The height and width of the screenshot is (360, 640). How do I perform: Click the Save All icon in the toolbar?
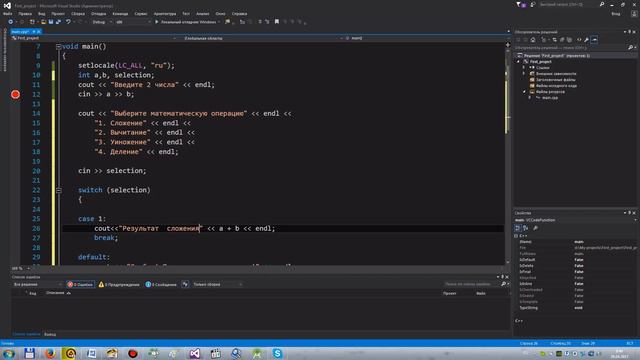(58, 22)
